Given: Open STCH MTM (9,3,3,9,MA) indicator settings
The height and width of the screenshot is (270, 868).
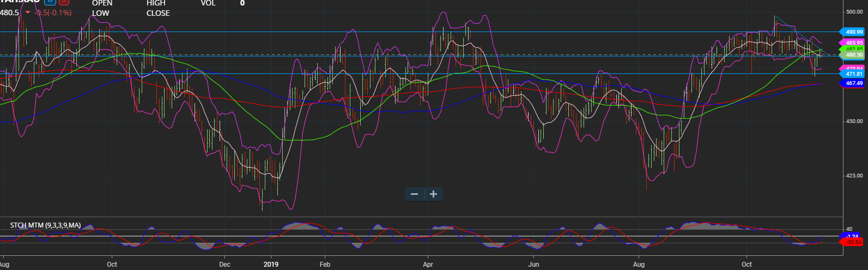Looking at the screenshot, I should [x=45, y=225].
